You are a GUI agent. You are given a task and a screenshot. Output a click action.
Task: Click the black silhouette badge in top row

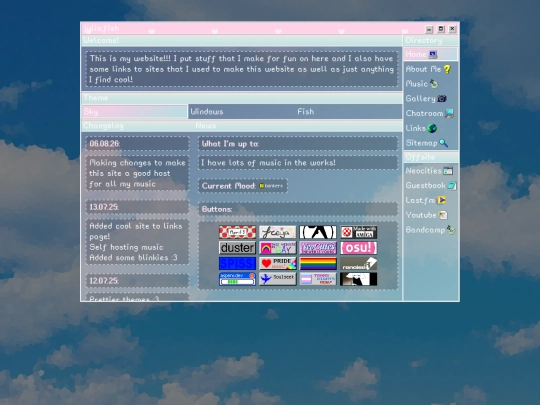click(x=318, y=232)
